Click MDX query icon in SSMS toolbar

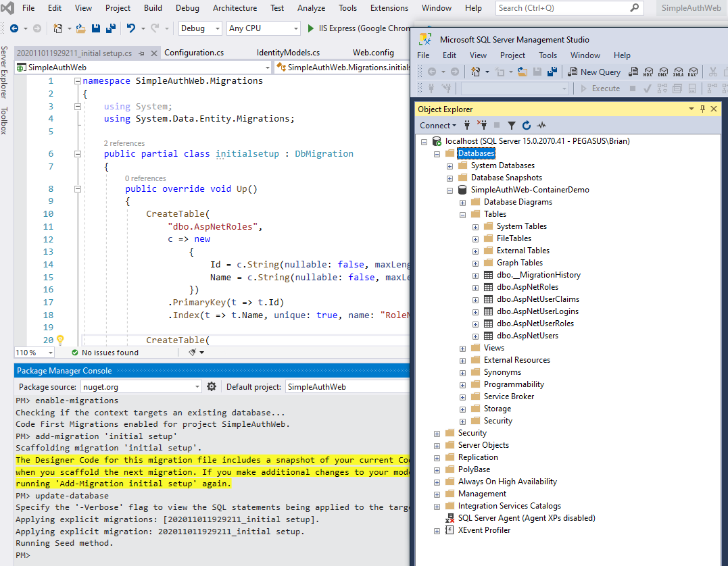coord(648,72)
